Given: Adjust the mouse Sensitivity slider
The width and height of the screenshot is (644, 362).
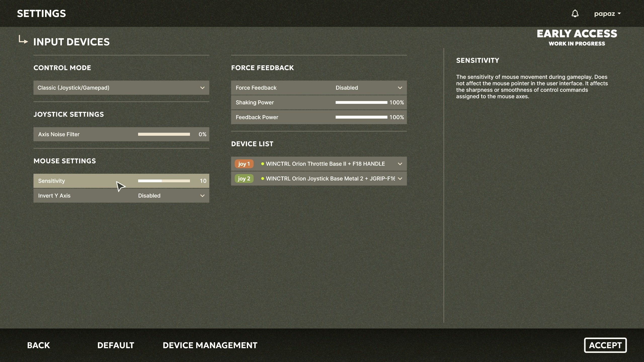Looking at the screenshot, I should pyautogui.click(x=164, y=181).
